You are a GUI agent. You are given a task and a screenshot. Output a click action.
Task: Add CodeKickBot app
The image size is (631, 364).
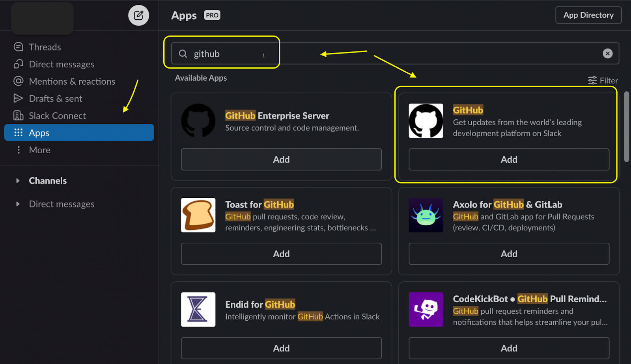pyautogui.click(x=509, y=348)
